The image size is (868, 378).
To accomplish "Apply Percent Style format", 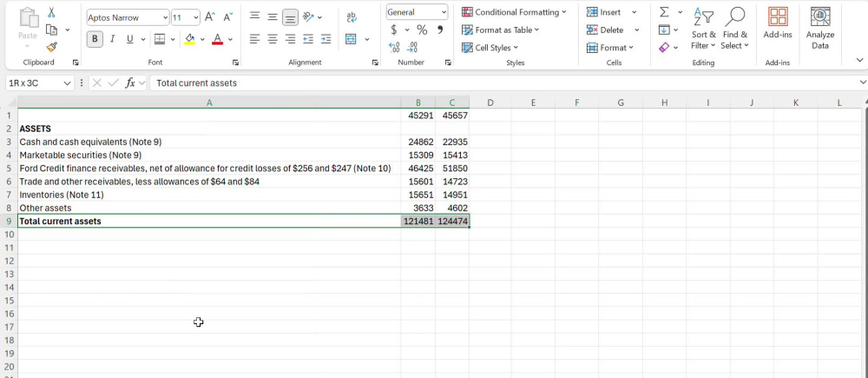I will click(x=422, y=30).
